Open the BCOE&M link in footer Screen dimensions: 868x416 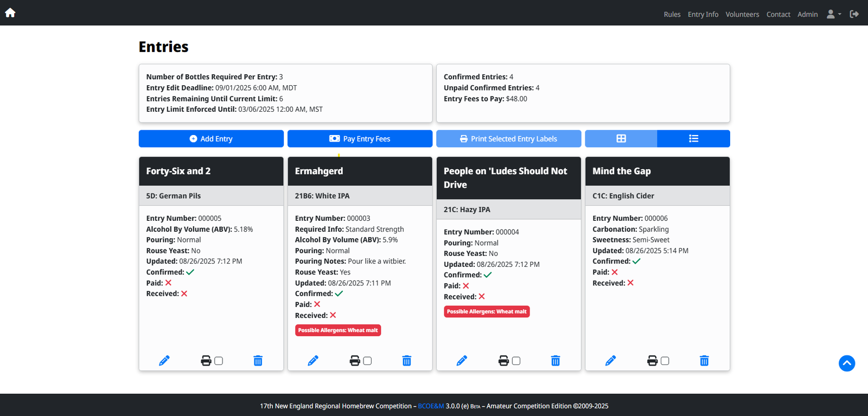[x=431, y=406]
